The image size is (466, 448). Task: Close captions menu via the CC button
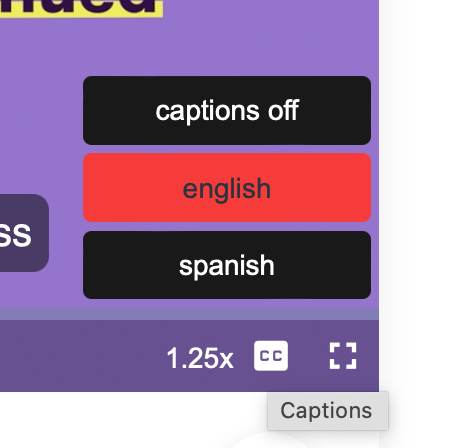(271, 356)
